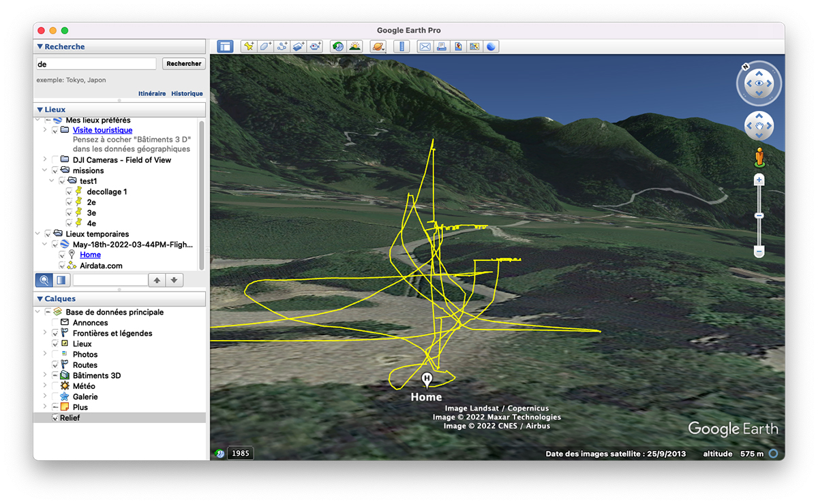Click the Rechercher button
The height and width of the screenshot is (504, 818).
pos(184,63)
